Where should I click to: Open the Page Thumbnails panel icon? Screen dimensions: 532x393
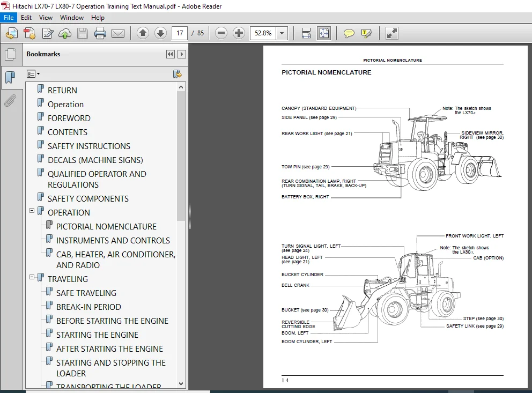(11, 54)
